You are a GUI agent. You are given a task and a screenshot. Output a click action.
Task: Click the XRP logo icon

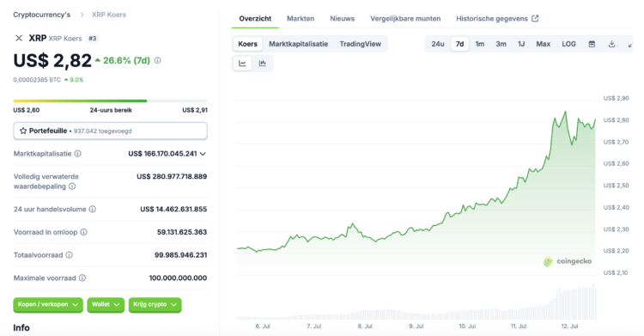click(19, 39)
